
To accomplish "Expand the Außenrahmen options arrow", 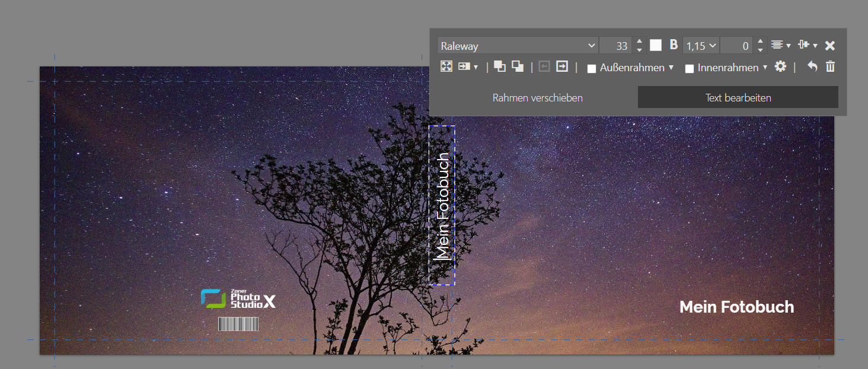I will click(x=671, y=68).
